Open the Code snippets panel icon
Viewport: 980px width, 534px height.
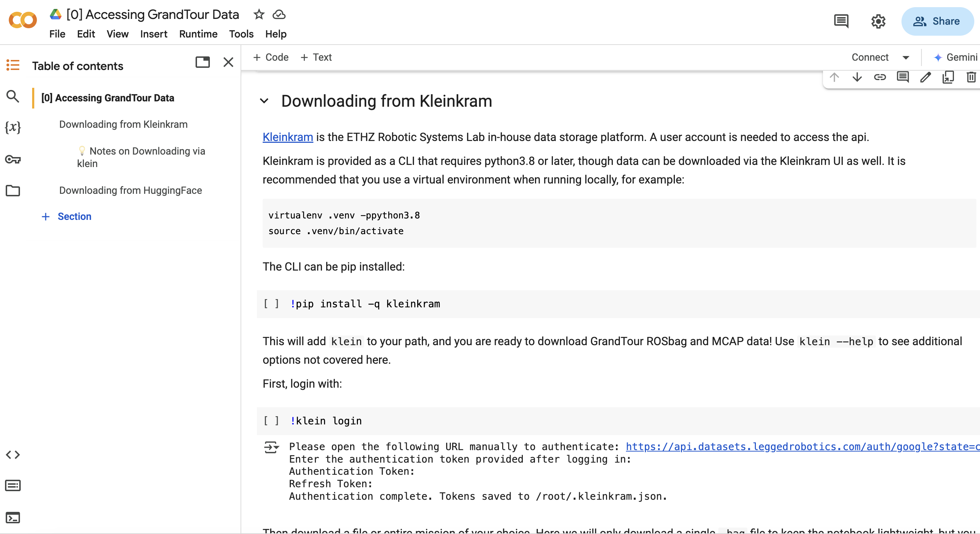click(x=13, y=455)
